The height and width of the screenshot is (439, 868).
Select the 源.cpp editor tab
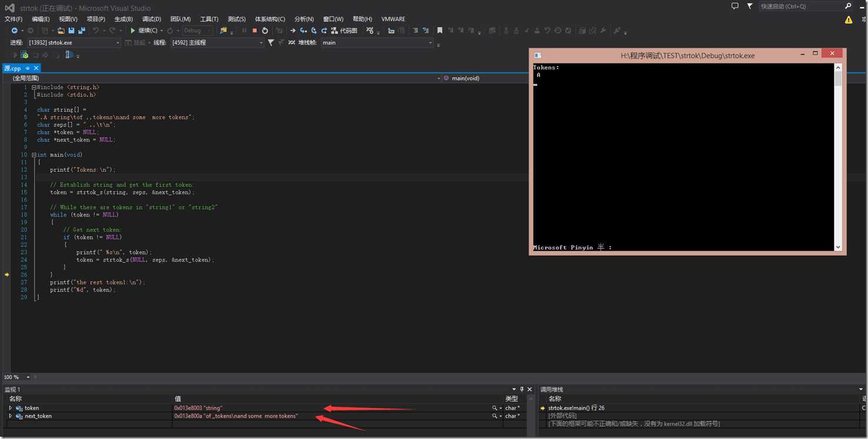12,68
